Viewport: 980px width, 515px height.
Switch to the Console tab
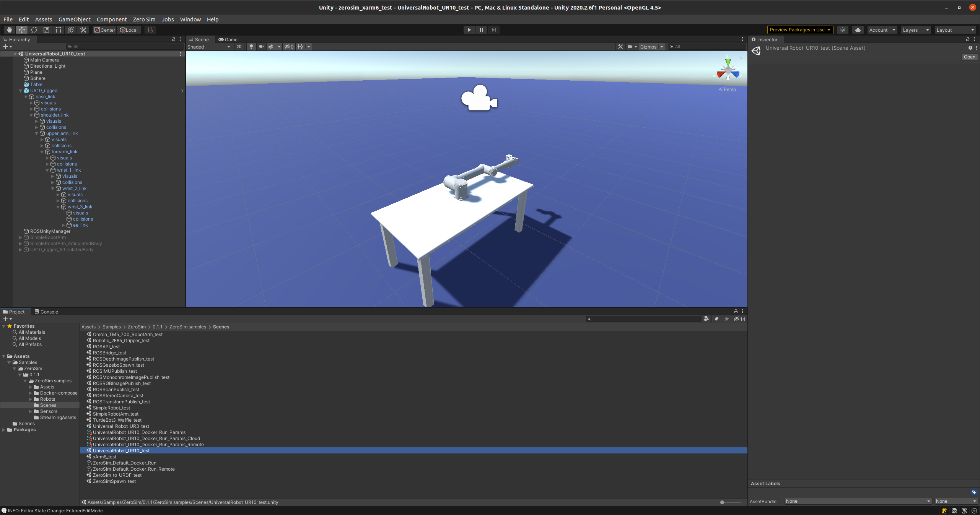tap(46, 312)
